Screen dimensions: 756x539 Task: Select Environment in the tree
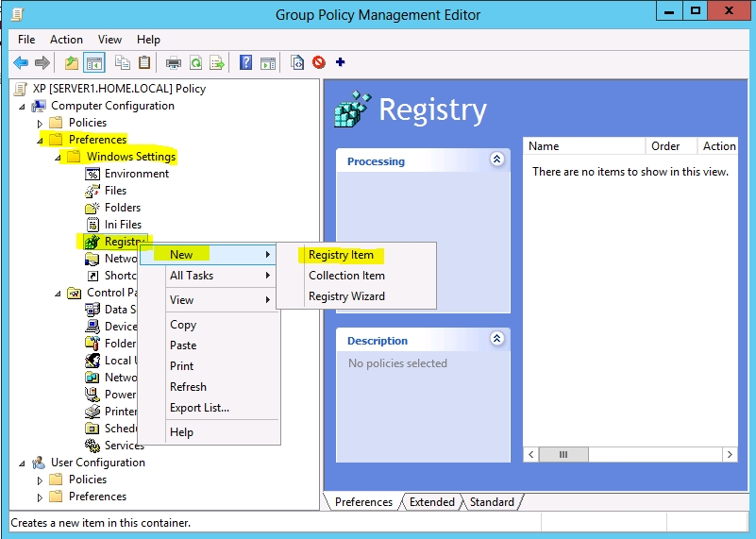[136, 174]
